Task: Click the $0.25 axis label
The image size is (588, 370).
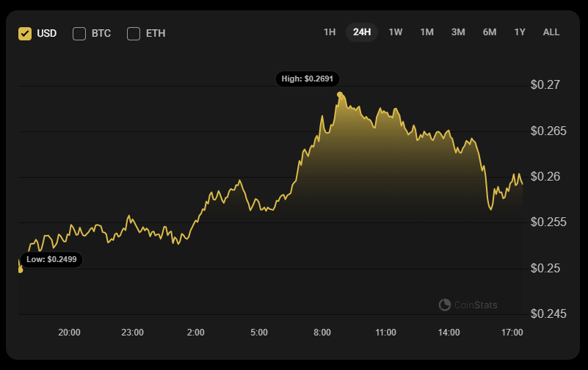Action: click(x=545, y=269)
